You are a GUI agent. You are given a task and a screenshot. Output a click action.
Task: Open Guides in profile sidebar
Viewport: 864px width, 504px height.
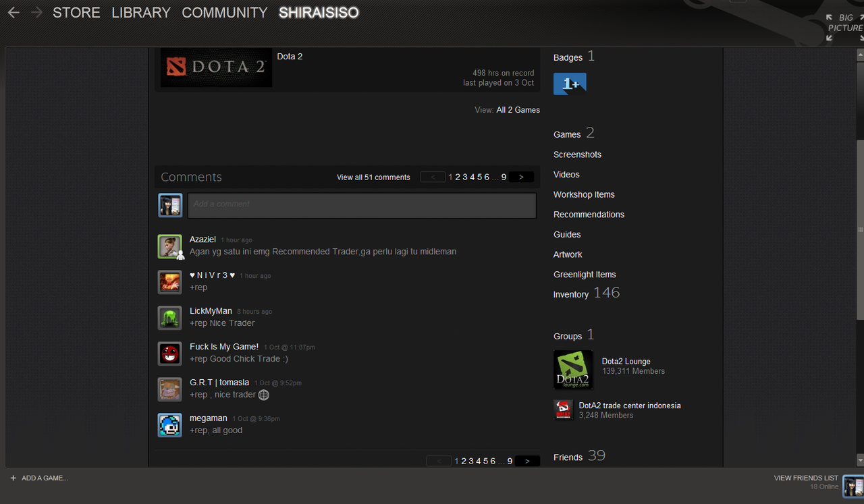pos(567,234)
